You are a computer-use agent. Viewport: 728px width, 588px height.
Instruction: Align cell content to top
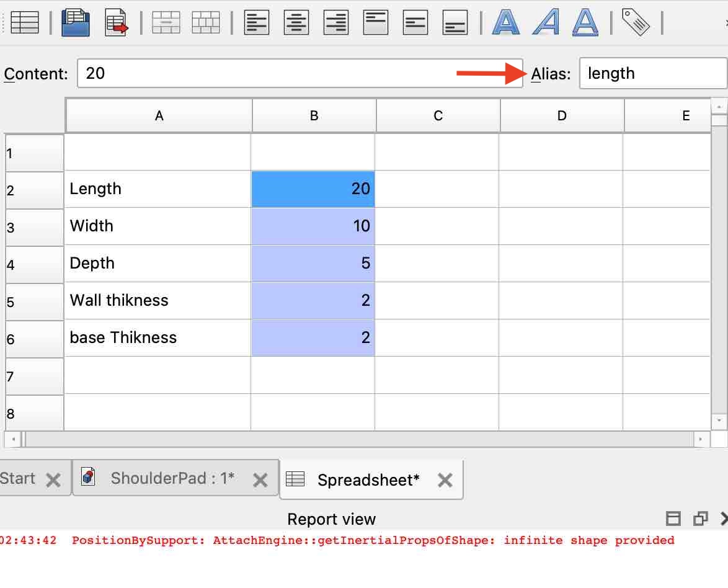[x=376, y=23]
